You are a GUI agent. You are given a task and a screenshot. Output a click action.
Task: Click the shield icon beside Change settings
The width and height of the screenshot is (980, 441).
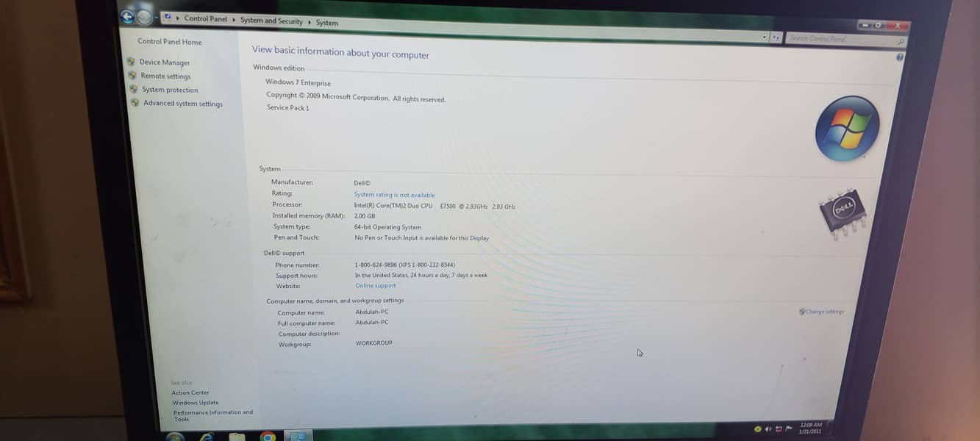pos(802,312)
